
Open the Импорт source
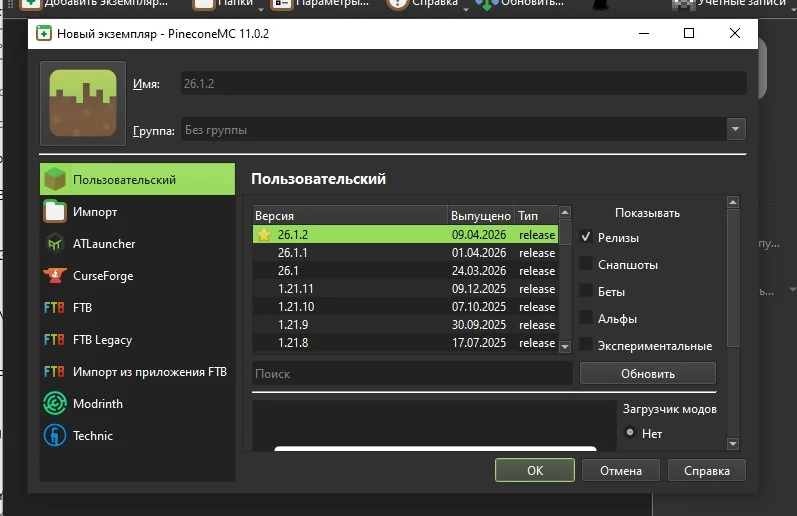pos(137,211)
